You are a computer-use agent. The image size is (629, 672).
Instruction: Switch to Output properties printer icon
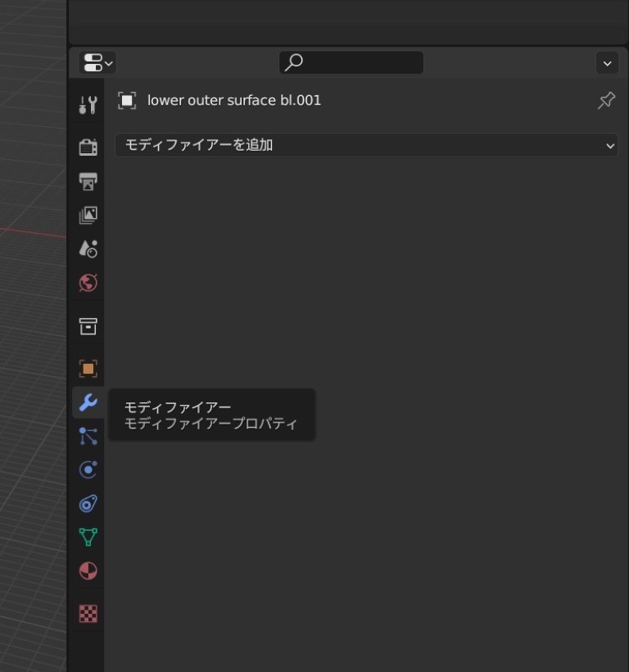(x=88, y=181)
